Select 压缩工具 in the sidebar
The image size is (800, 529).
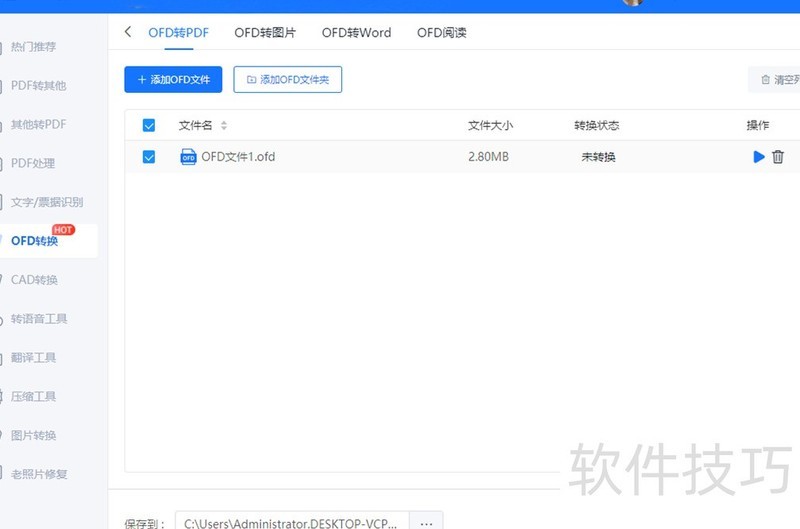(x=34, y=397)
